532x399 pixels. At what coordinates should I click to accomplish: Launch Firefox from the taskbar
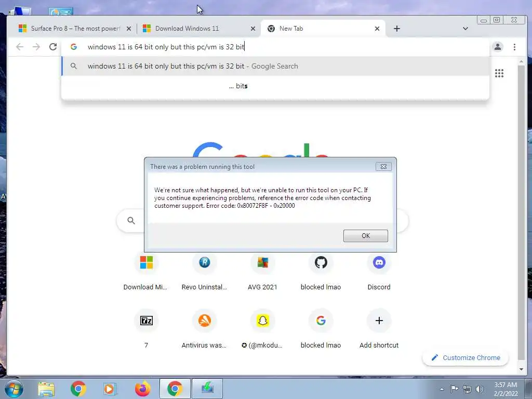tap(142, 389)
